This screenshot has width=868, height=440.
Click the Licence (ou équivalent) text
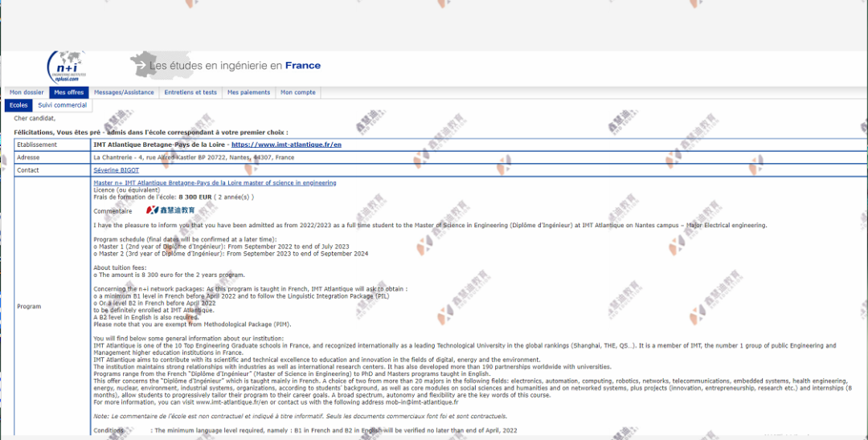[x=126, y=189]
